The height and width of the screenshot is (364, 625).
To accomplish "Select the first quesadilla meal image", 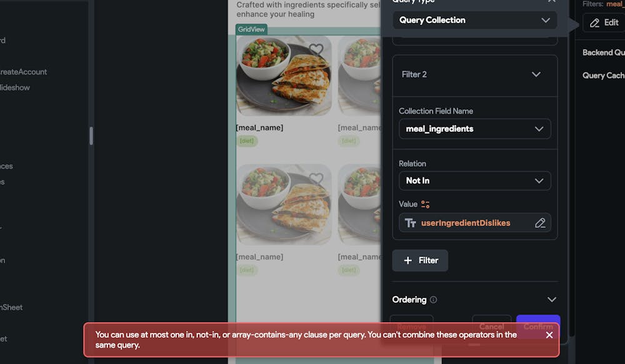I will (x=284, y=76).
